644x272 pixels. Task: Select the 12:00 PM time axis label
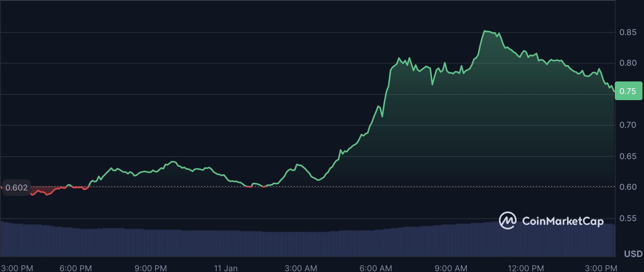pos(526,268)
